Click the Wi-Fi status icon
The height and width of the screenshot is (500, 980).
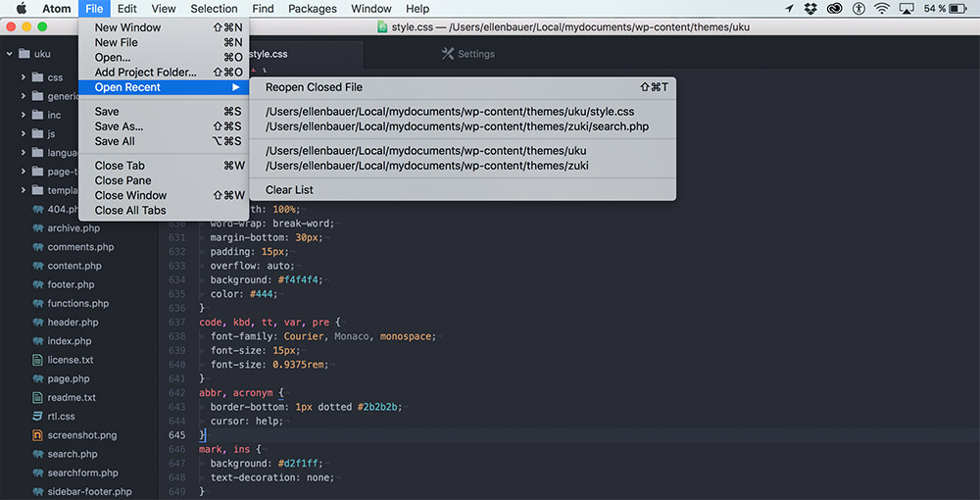tap(882, 9)
